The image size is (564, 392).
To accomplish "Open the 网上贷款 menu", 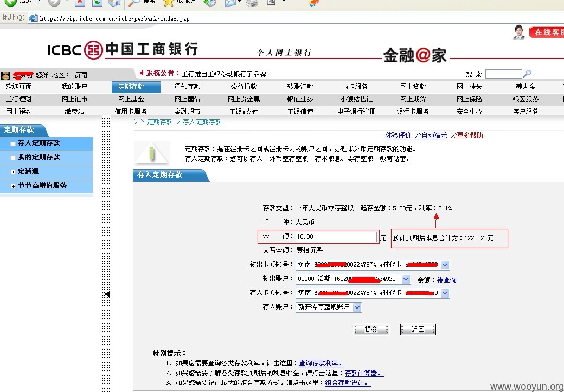I will point(413,87).
